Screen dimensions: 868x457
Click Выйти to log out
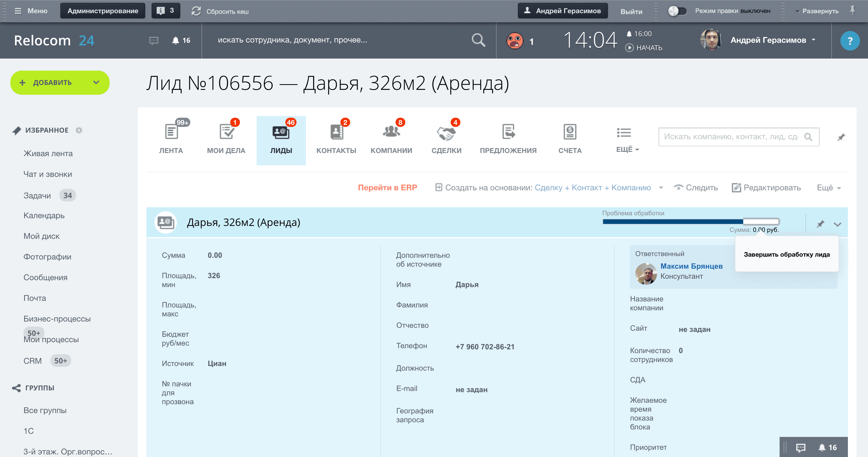point(631,11)
